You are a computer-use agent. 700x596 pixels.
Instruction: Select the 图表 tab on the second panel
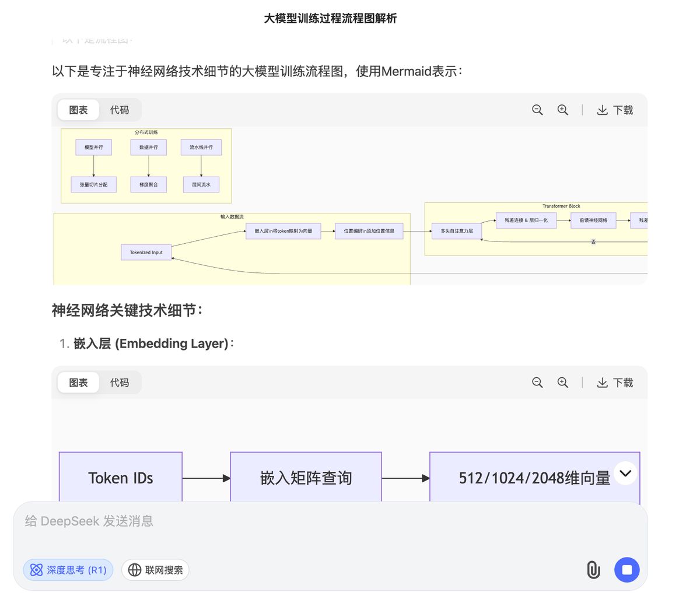point(78,383)
